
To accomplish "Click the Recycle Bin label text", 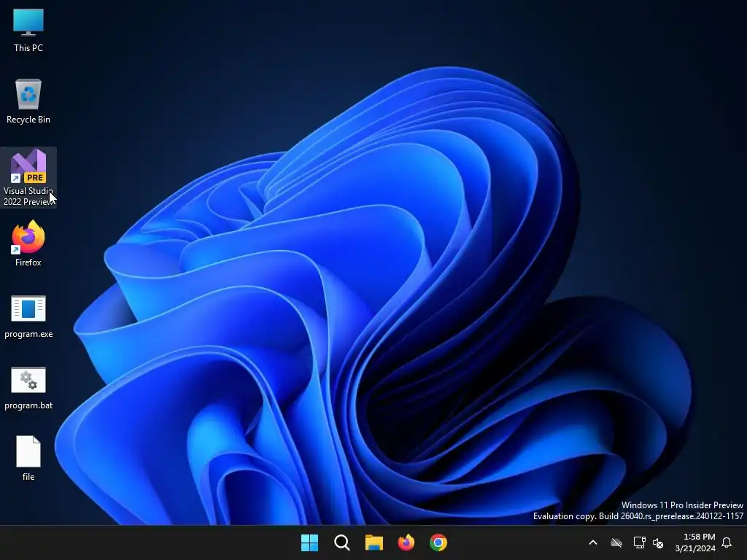I will pos(28,120).
